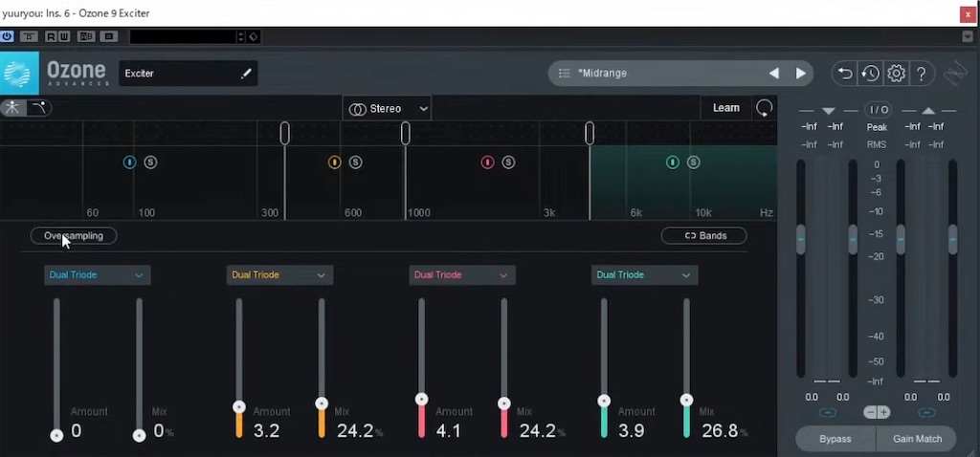The width and height of the screenshot is (980, 457).
Task: Click the output gain link icon under meters
Action: [926, 413]
